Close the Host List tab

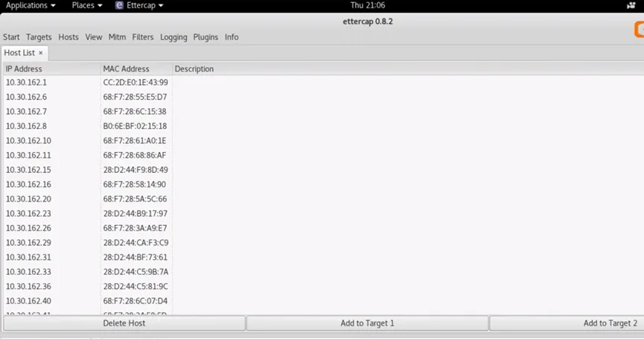pyautogui.click(x=41, y=53)
